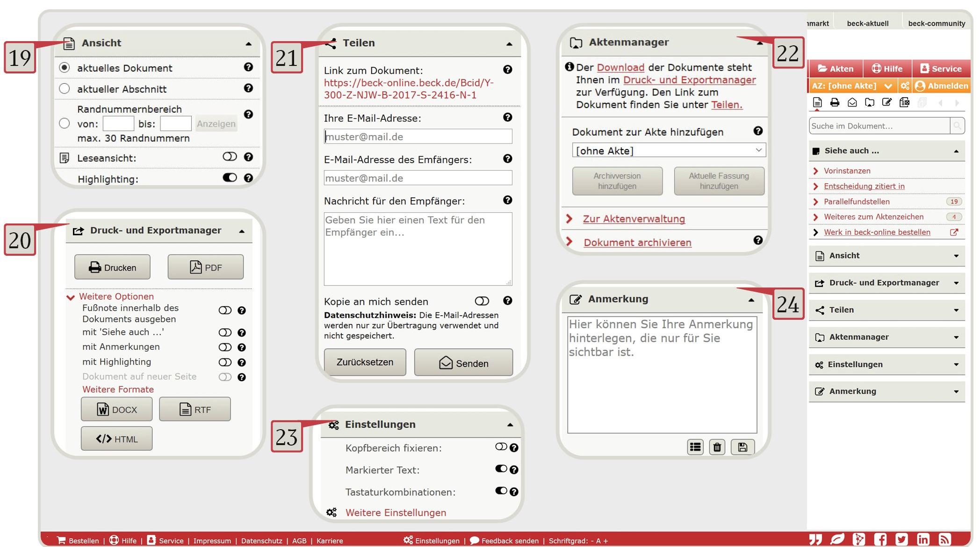980x547 pixels.
Task: Disable the Highlighting toggle in the Ansicht panel
Action: (x=229, y=178)
